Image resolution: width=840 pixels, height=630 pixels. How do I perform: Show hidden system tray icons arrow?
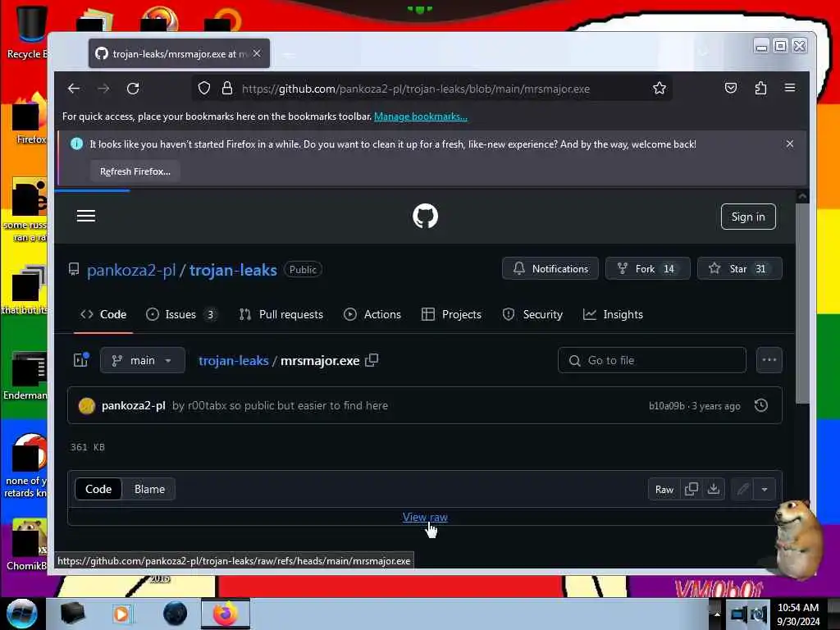tap(716, 614)
